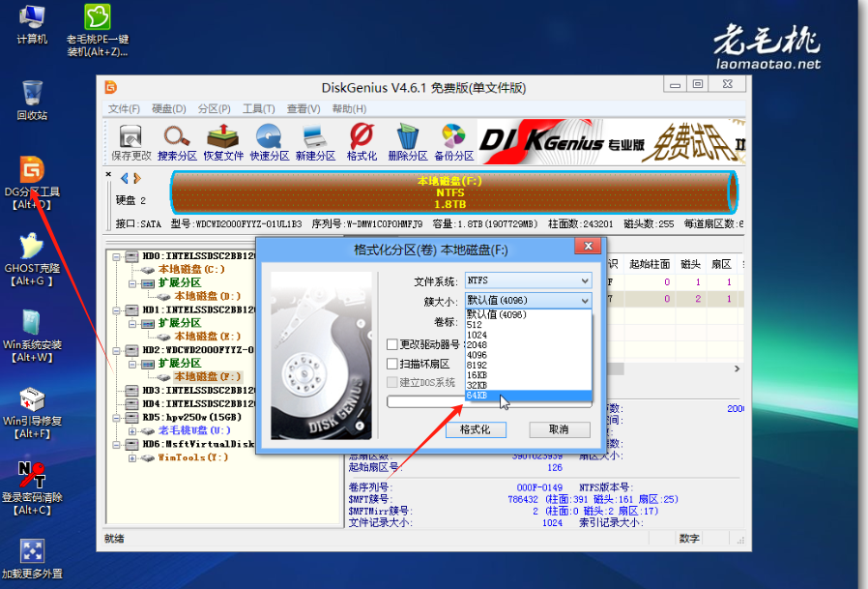Expand the 老毛桃U盘 (U:) tree node

[x=132, y=431]
